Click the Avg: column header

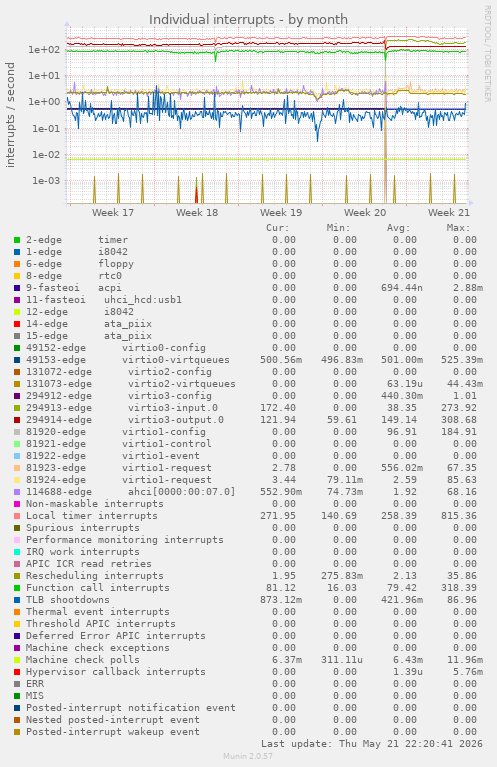click(x=398, y=228)
